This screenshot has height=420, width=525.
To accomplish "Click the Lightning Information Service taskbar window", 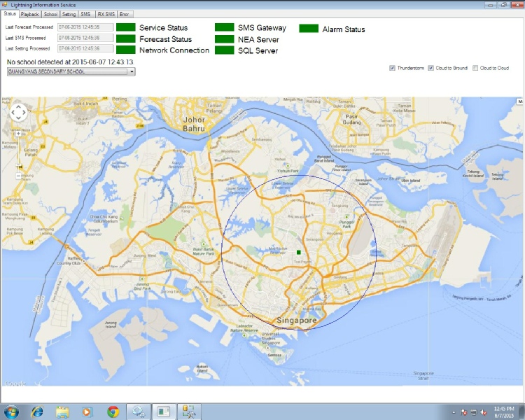I will click(164, 412).
